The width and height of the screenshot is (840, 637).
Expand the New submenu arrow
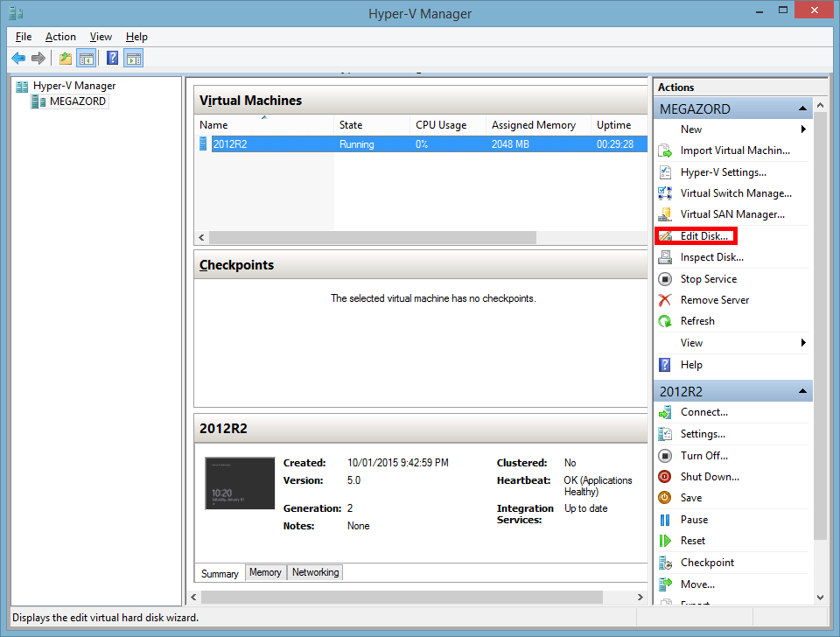point(803,129)
